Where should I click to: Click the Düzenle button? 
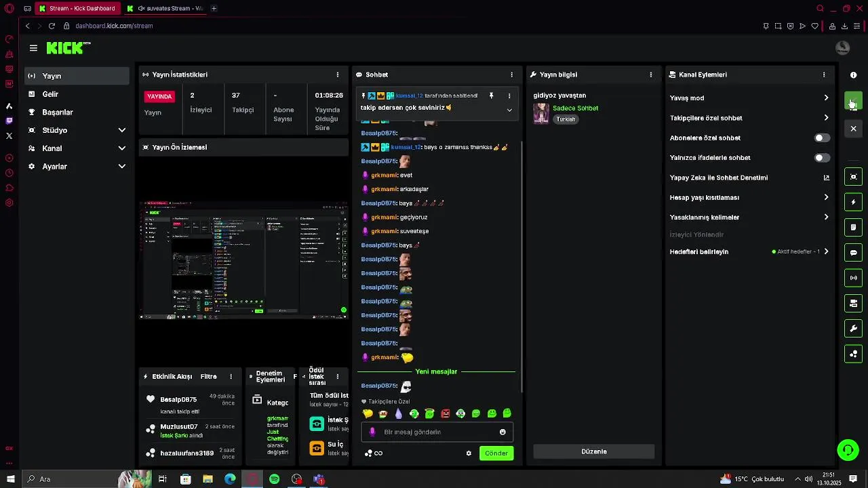click(594, 451)
